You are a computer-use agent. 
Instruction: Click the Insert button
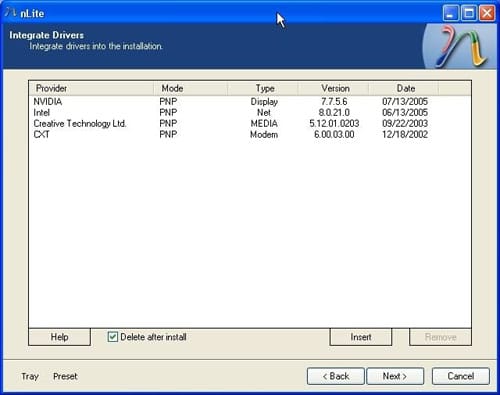pos(361,337)
